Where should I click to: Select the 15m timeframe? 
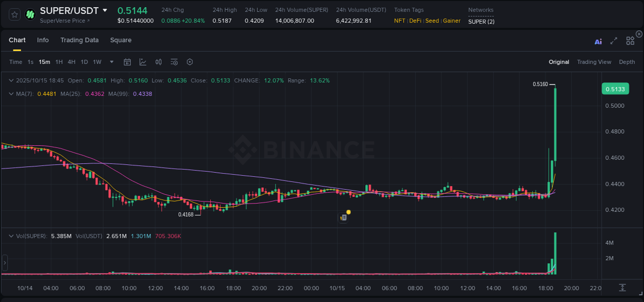tap(44, 62)
